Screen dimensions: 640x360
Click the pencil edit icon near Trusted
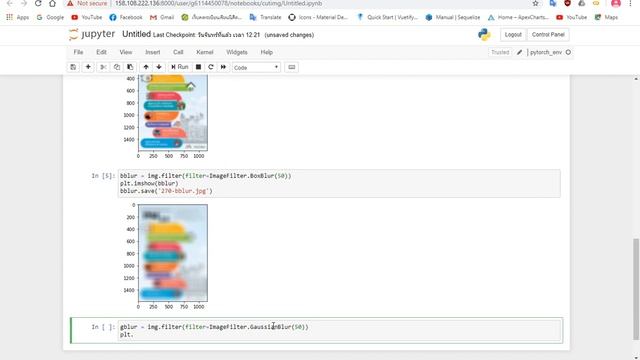tap(519, 52)
